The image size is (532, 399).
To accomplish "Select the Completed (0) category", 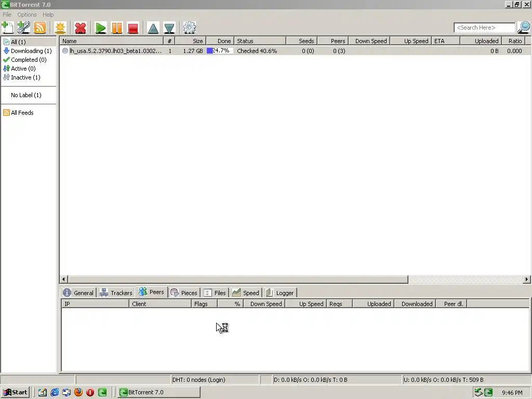I will pos(29,60).
